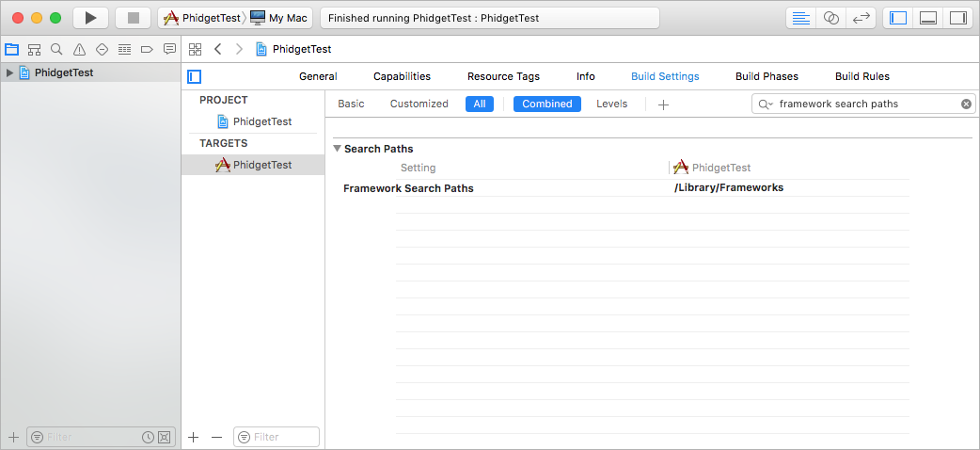Viewport: 980px width, 450px height.
Task: Switch to the Build Rules tab
Action: coord(862,76)
